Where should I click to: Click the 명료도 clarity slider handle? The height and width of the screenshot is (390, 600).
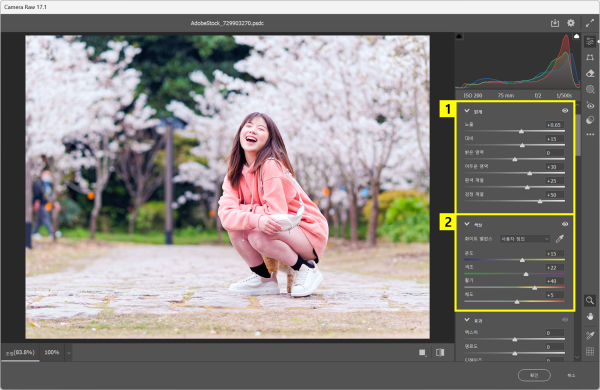click(x=515, y=353)
